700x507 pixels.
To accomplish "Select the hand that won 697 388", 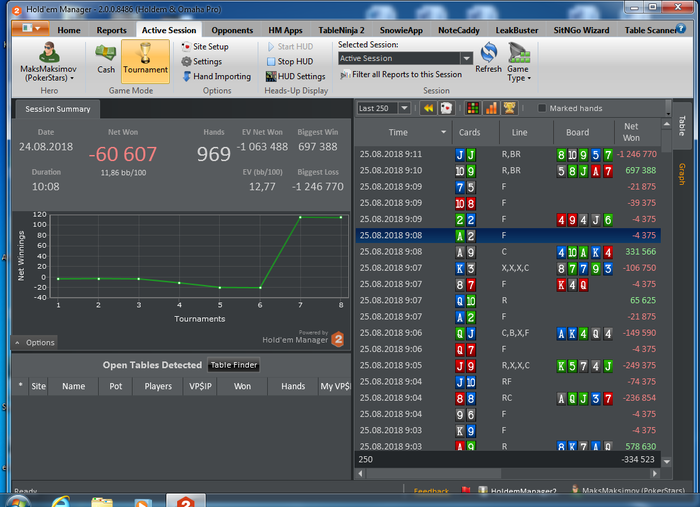I will tap(508, 170).
